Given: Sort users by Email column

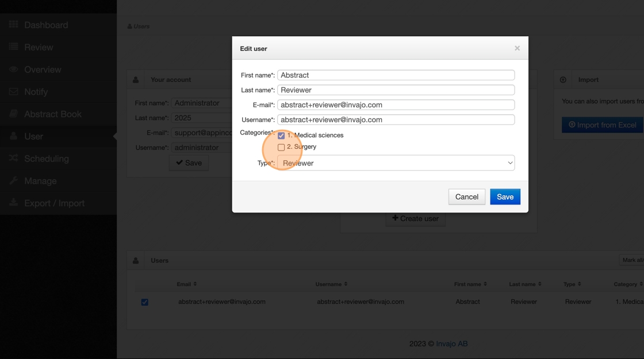Looking at the screenshot, I should click(x=186, y=284).
